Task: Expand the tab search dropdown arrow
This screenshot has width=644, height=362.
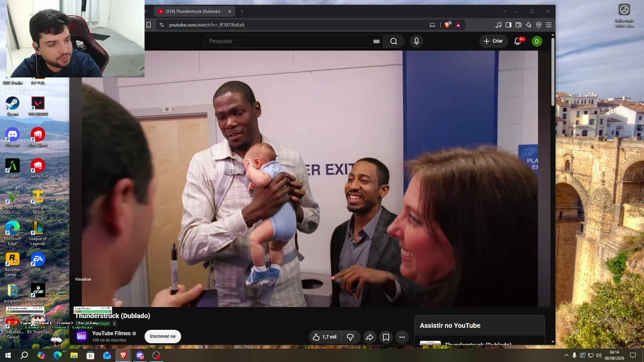Action: (x=505, y=11)
